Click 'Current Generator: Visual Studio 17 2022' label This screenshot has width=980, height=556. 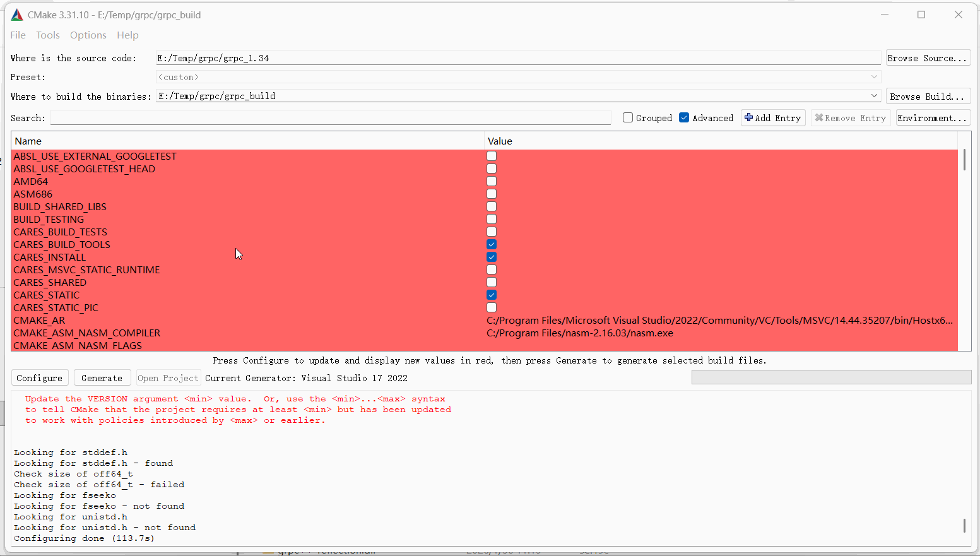(307, 378)
